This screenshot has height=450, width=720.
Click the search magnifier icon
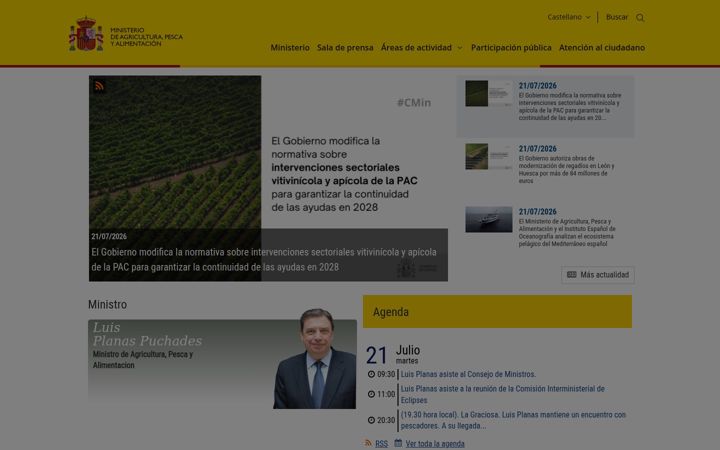pyautogui.click(x=640, y=18)
